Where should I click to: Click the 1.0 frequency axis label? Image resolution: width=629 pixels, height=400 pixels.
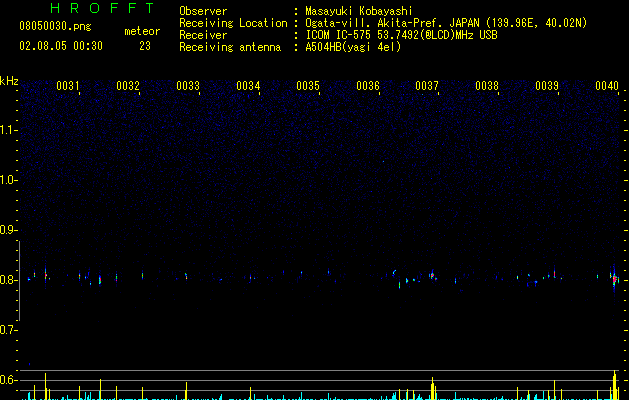[8, 180]
